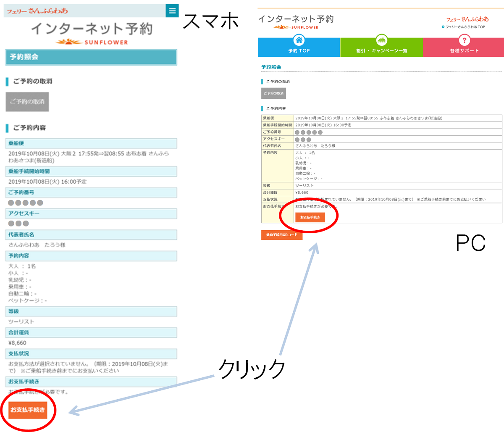Image resolution: width=504 pixels, height=432 pixels.
Task: Select the 予約 TOP tab label
Action: [299, 51]
